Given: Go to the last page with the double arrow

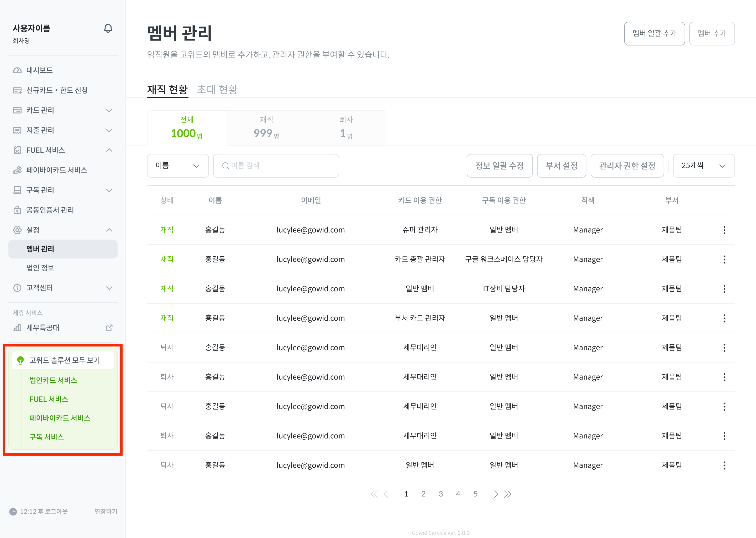Looking at the screenshot, I should pos(508,494).
